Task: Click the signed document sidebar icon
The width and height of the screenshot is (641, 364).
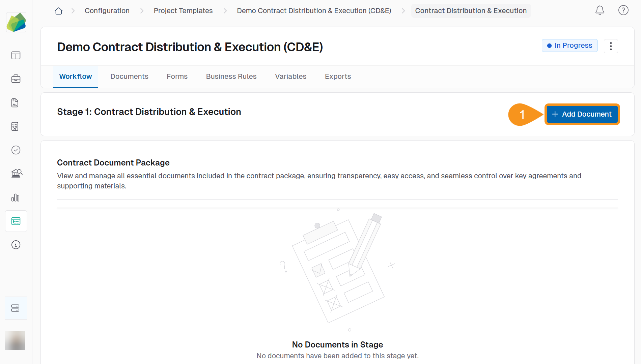Action: [x=15, y=103]
